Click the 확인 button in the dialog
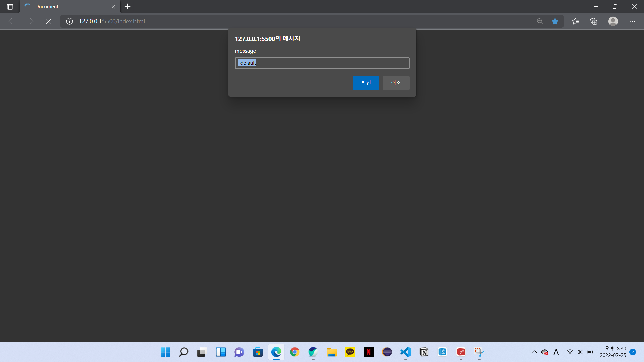The image size is (644, 362). 366,83
